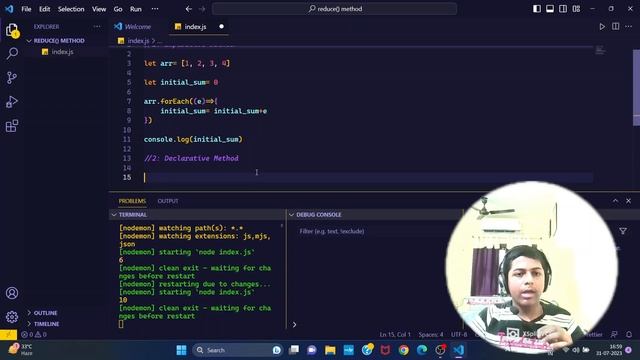The height and width of the screenshot is (360, 640).
Task: Open the Go menu
Action: (118, 9)
